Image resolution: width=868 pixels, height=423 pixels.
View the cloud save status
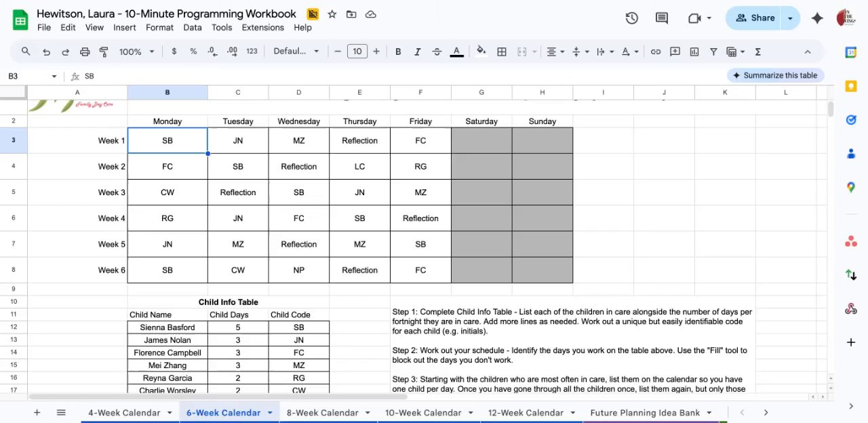(x=370, y=14)
